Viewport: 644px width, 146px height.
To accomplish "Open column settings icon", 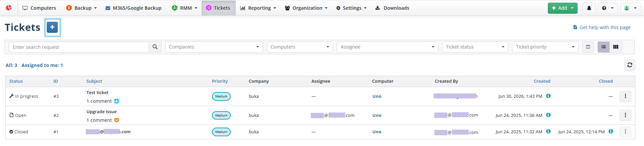I will tap(588, 47).
